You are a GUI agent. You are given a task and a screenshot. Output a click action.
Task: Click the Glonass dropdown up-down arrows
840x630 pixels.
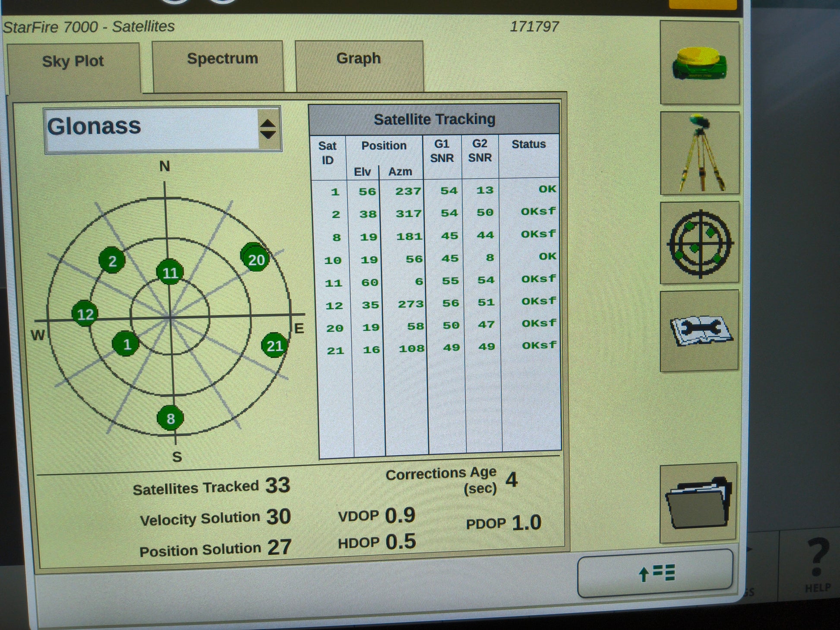click(x=268, y=129)
